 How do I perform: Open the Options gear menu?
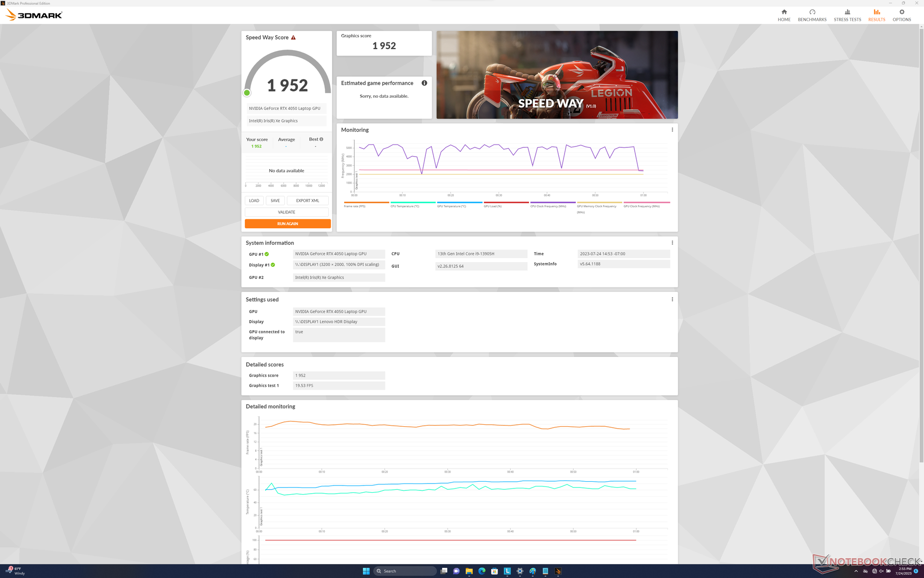click(901, 15)
